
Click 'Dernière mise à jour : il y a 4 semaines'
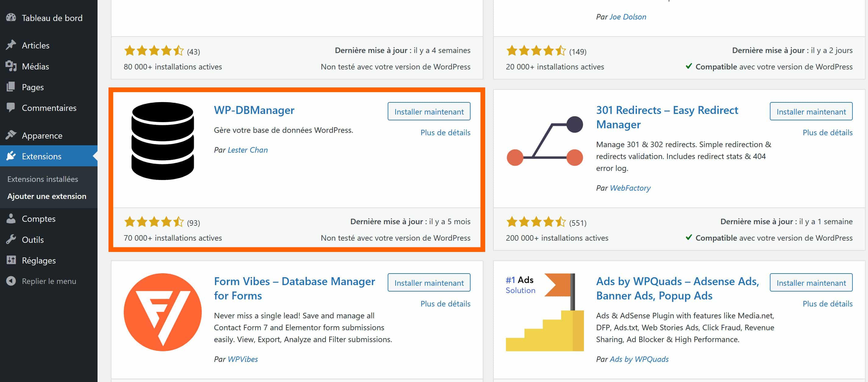(402, 50)
